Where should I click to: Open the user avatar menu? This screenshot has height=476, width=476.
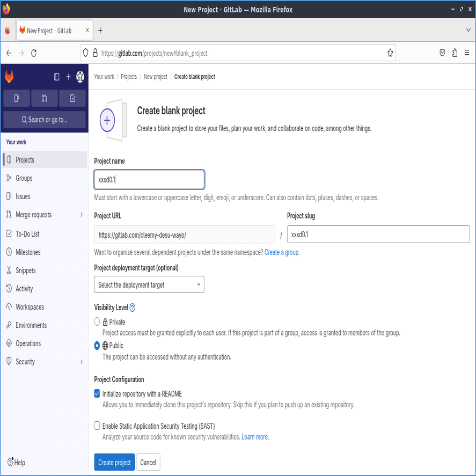coord(80,77)
